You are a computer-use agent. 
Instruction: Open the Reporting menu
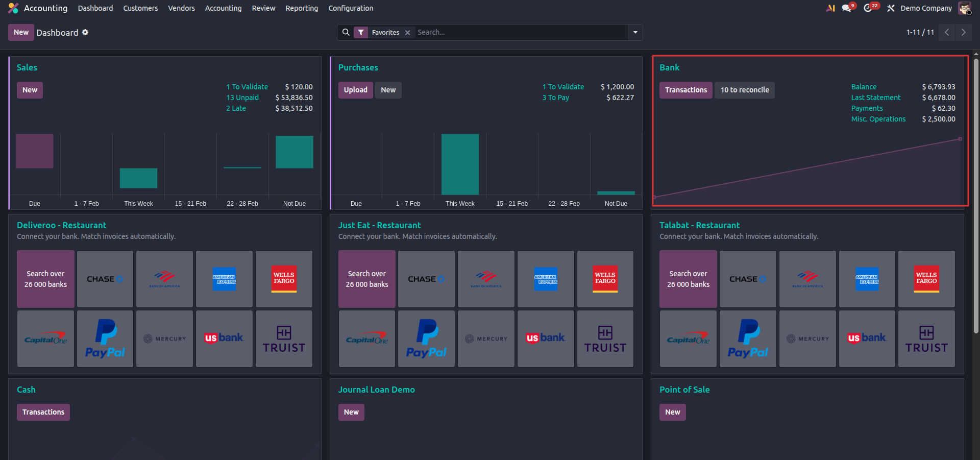[x=301, y=8]
